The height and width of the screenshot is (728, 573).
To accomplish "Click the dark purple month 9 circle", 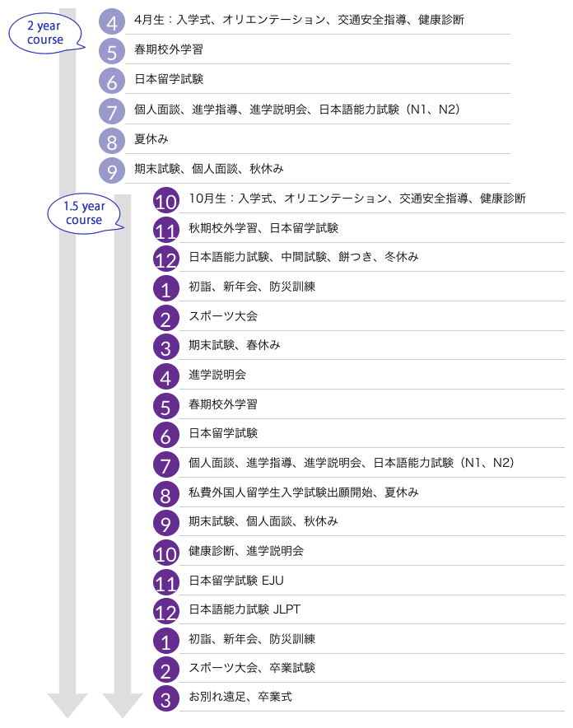I will (x=166, y=523).
